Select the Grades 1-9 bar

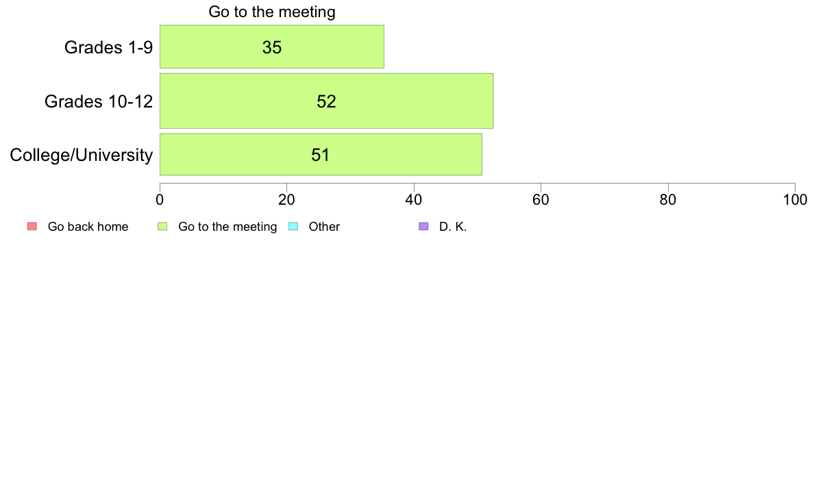point(272,47)
